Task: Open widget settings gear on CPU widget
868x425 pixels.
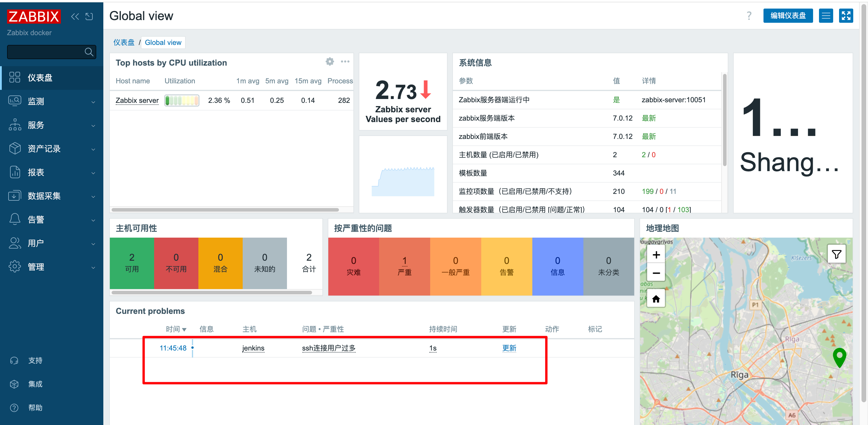Action: click(329, 61)
